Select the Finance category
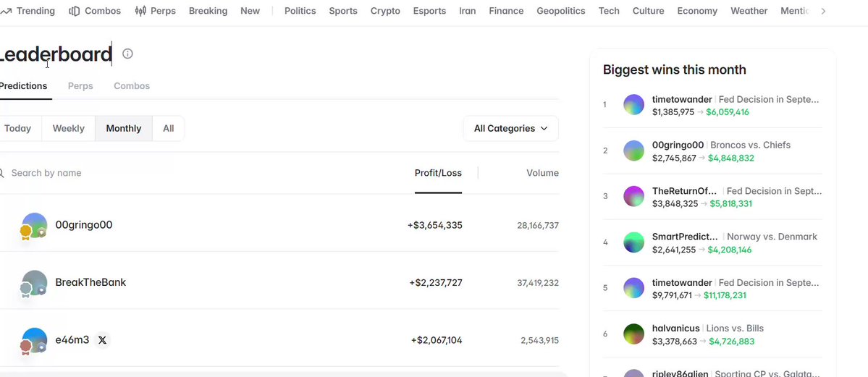Screen dimensions: 868x377 coord(506,11)
